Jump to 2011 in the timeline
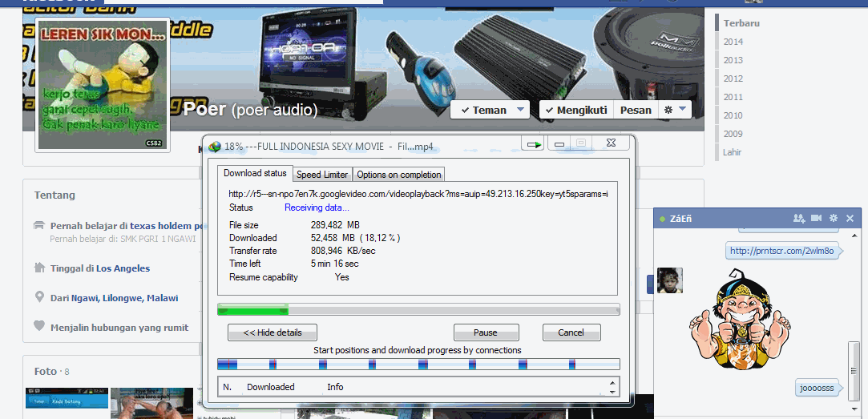 tap(733, 97)
